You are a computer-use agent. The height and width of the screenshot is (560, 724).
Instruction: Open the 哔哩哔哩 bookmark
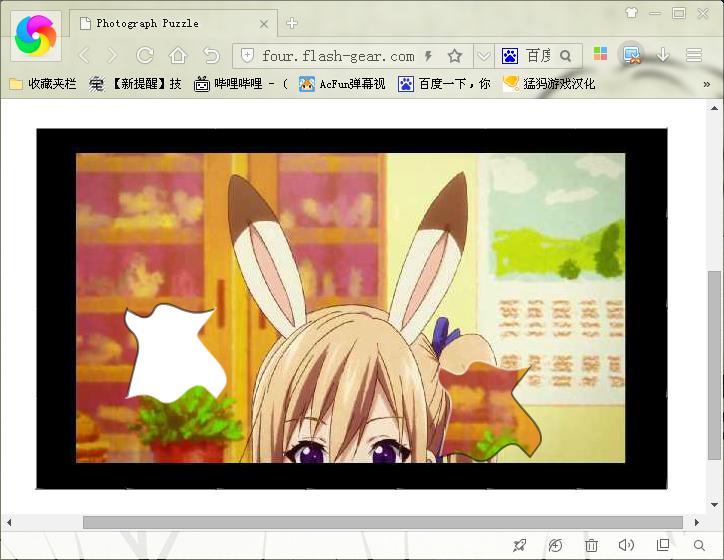click(x=240, y=84)
